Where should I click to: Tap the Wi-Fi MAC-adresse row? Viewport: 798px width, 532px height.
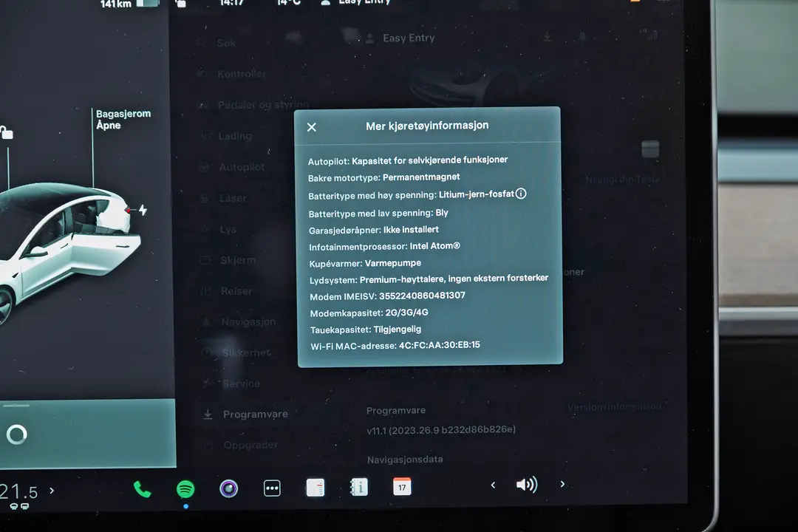tap(395, 346)
